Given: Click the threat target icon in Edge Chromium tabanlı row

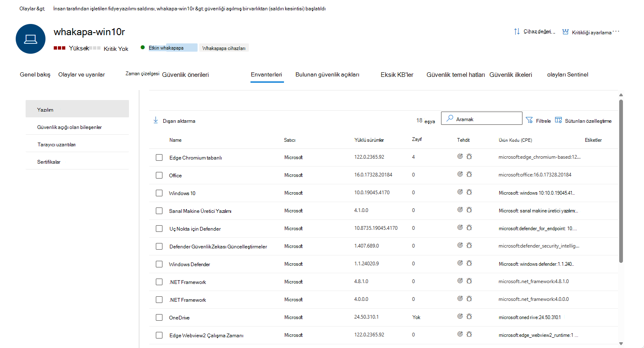Looking at the screenshot, I should click(460, 156).
